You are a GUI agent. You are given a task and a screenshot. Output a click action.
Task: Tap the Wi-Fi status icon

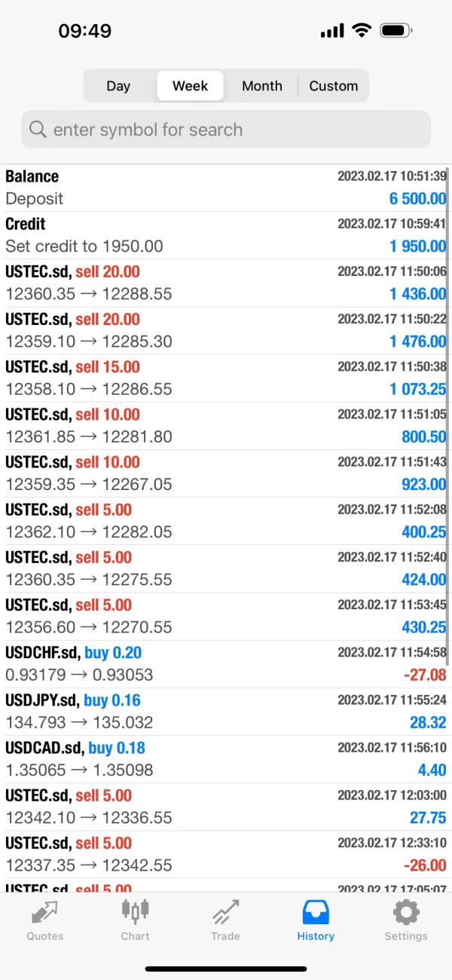pyautogui.click(x=362, y=31)
